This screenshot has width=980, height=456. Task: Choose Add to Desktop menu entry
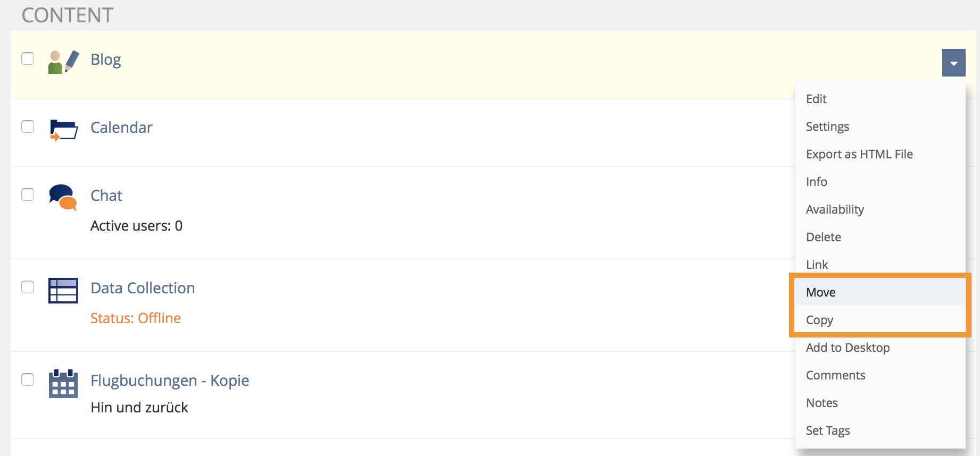tap(848, 348)
